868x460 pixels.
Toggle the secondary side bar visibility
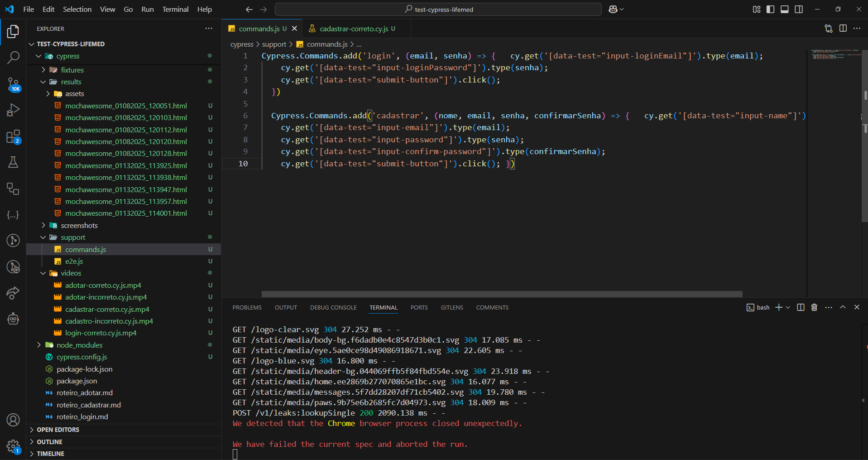(799, 9)
